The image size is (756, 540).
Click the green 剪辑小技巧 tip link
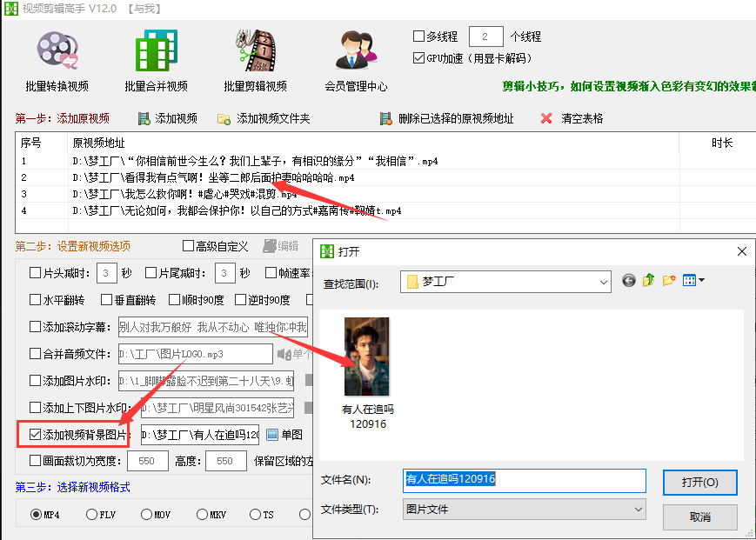[628, 86]
